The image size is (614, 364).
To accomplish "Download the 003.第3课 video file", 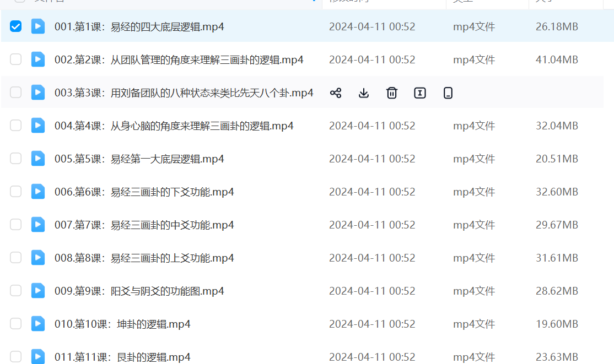I will tap(364, 93).
